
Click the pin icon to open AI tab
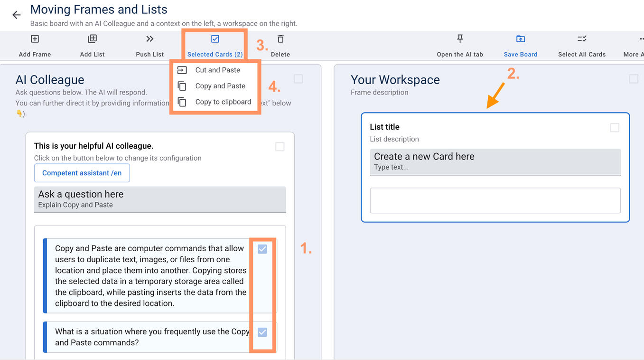coord(459,39)
